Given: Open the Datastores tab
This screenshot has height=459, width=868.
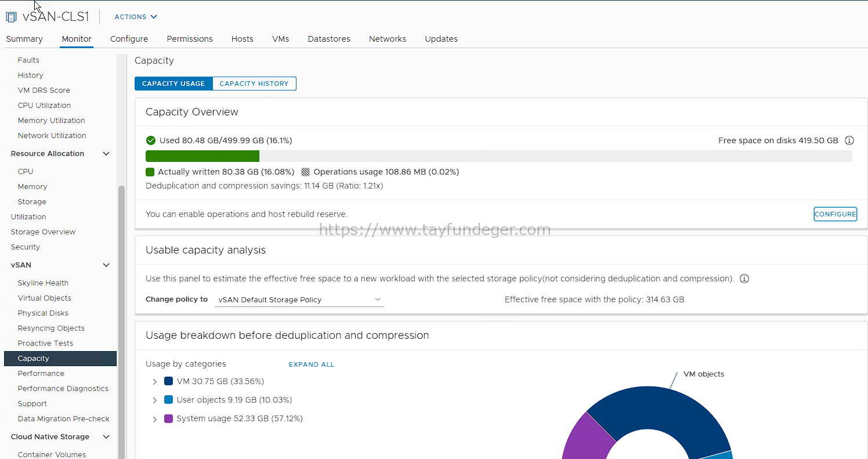Looking at the screenshot, I should [329, 39].
